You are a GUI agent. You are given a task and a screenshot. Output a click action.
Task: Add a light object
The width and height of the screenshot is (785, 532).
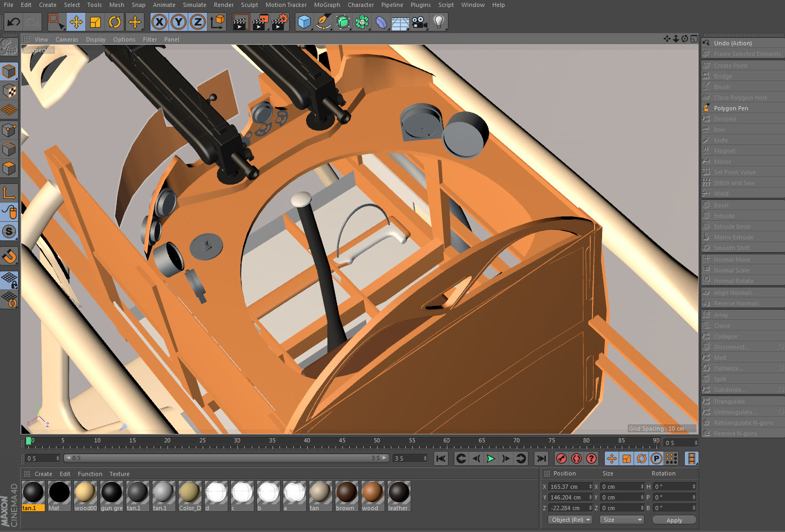439,22
